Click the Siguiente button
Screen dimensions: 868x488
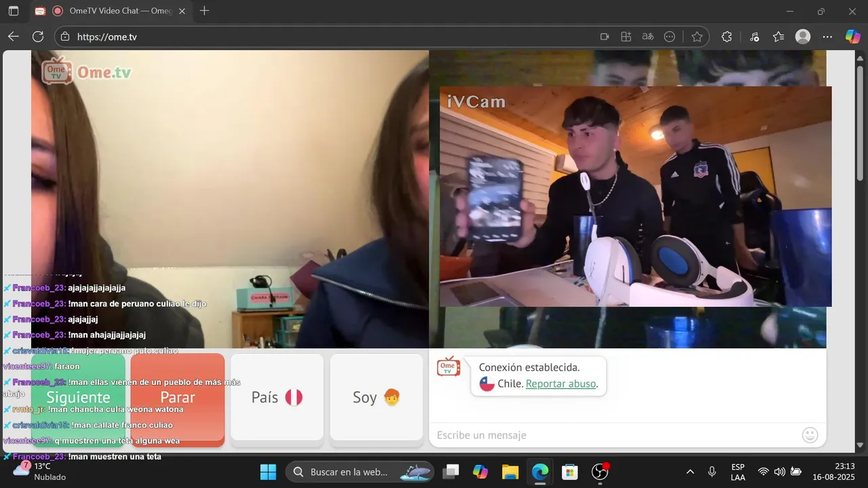78,397
